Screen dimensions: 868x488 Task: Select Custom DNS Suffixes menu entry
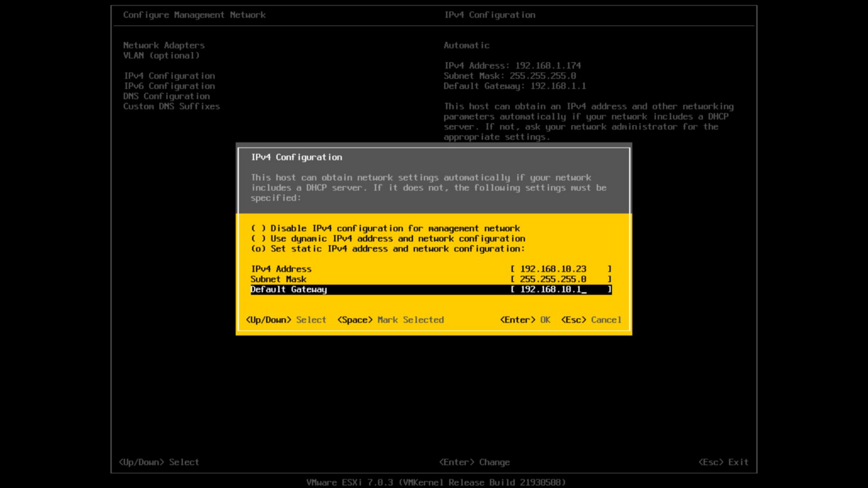[x=171, y=106]
